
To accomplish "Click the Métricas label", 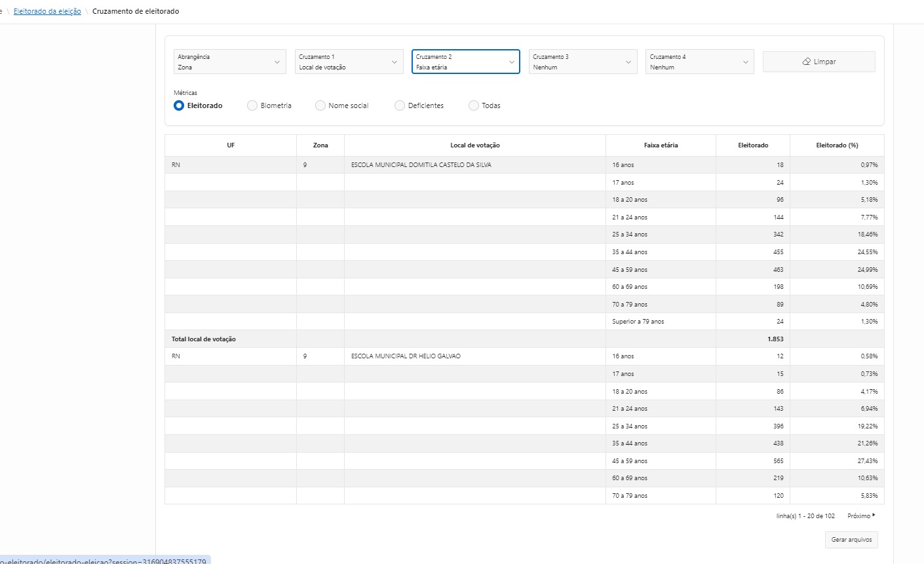I will [185, 93].
